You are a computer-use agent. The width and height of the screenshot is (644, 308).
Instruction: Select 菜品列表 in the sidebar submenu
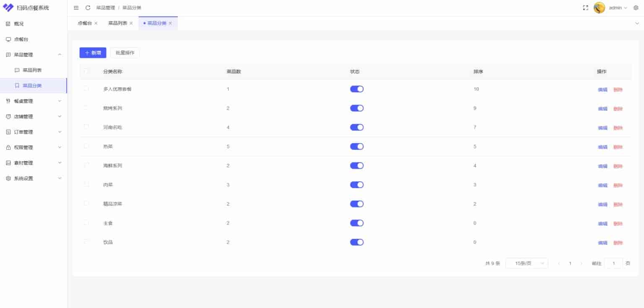tap(32, 70)
